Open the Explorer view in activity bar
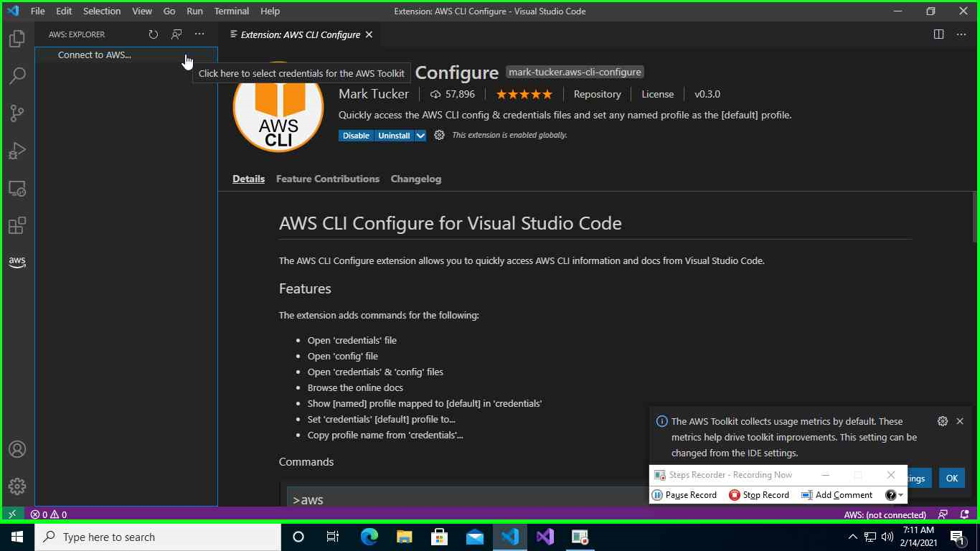The image size is (980, 551). pyautogui.click(x=17, y=39)
